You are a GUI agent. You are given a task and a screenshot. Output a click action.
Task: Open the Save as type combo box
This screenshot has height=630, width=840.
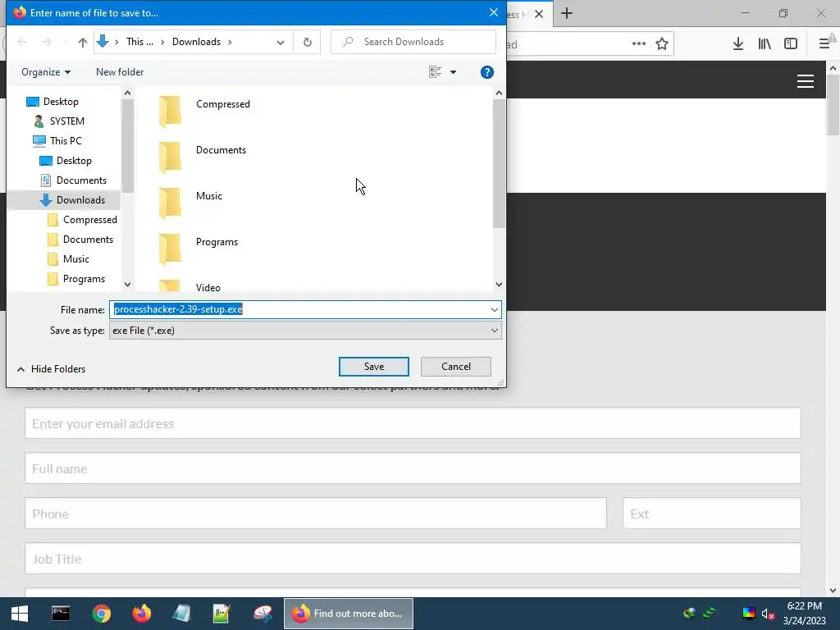tap(305, 331)
